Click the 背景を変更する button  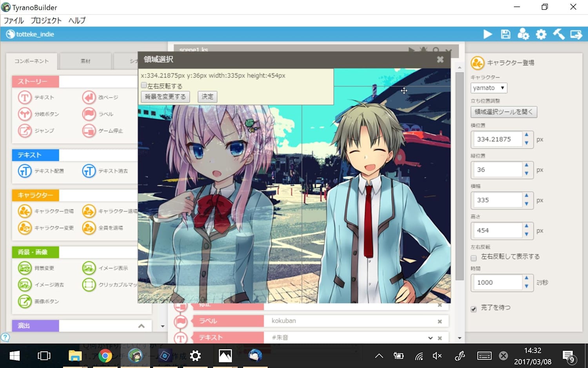point(165,97)
